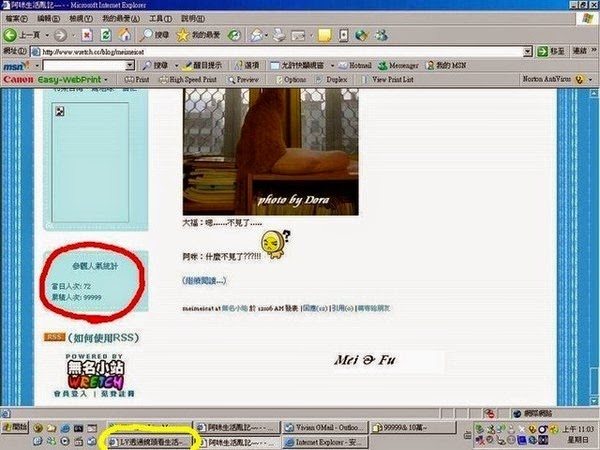Click Canon Easy-WebPrint Print button

pyautogui.click(x=137, y=80)
